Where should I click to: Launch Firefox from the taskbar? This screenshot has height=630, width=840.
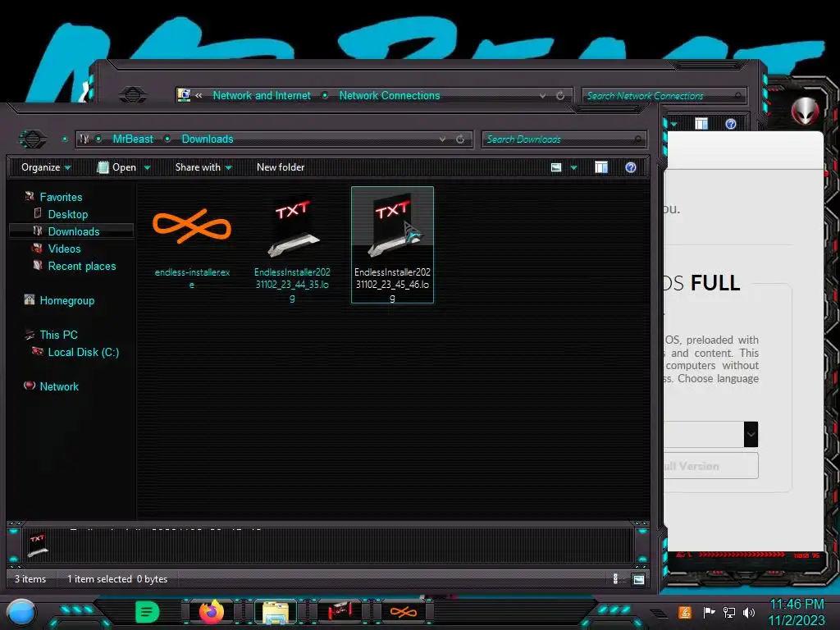click(212, 612)
